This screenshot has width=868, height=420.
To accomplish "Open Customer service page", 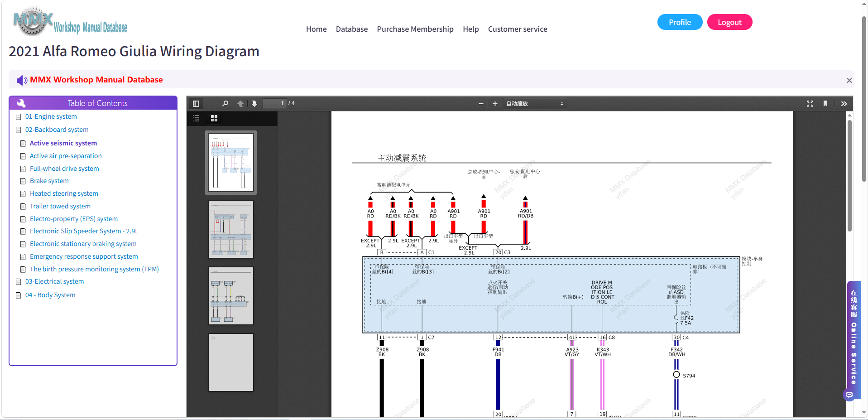I will point(518,29).
